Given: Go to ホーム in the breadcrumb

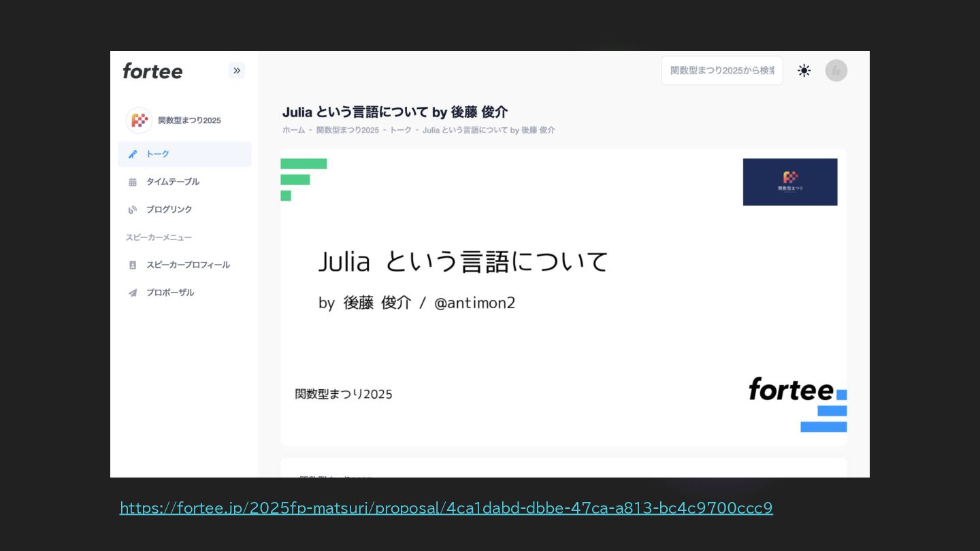Looking at the screenshot, I should tap(294, 130).
